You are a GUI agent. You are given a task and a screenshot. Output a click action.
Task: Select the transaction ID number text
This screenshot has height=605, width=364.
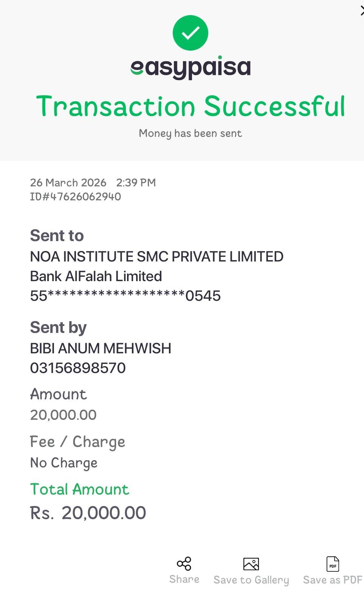click(76, 197)
